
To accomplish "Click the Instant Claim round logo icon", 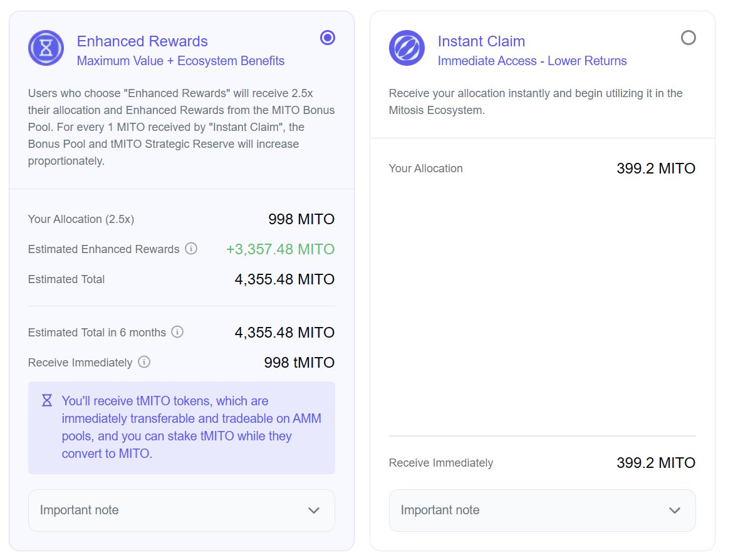I will click(407, 48).
